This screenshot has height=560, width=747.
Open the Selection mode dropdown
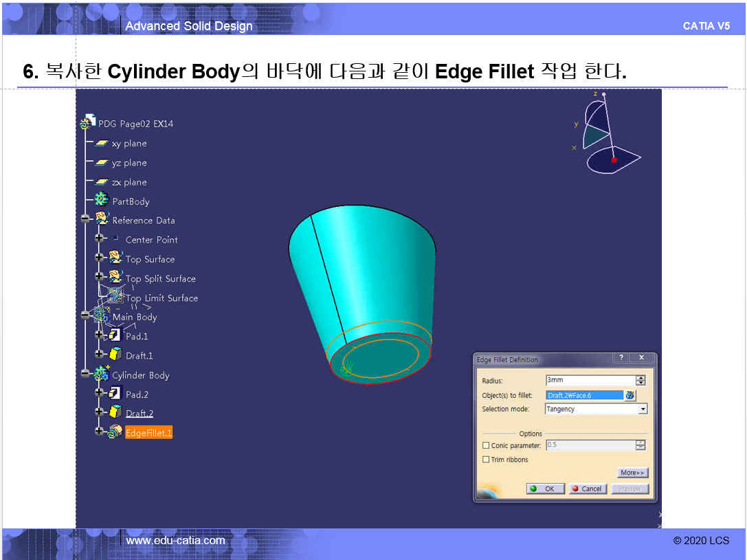[643, 409]
